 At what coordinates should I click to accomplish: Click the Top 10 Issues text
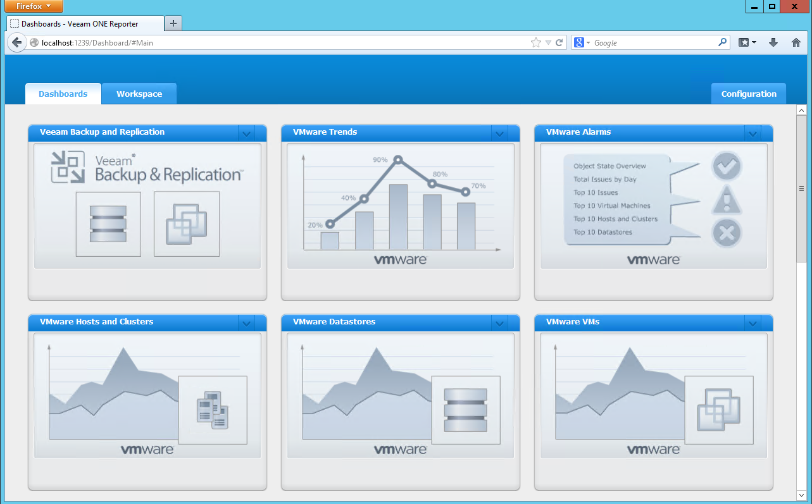(x=596, y=193)
